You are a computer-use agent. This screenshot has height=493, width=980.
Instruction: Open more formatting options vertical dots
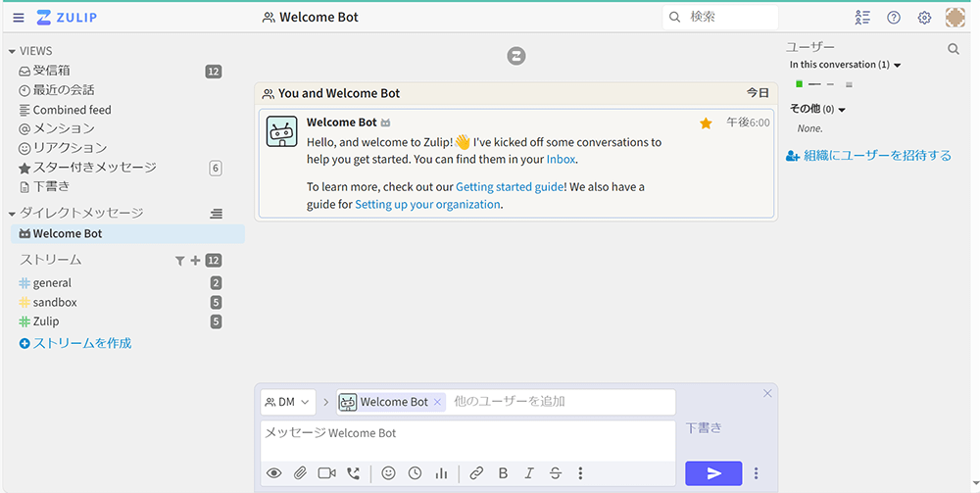point(580,473)
